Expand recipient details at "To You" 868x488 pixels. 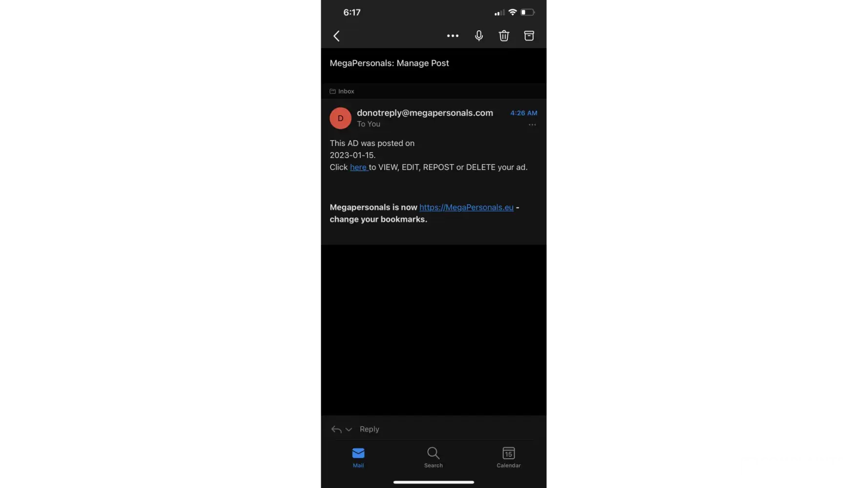click(x=369, y=124)
